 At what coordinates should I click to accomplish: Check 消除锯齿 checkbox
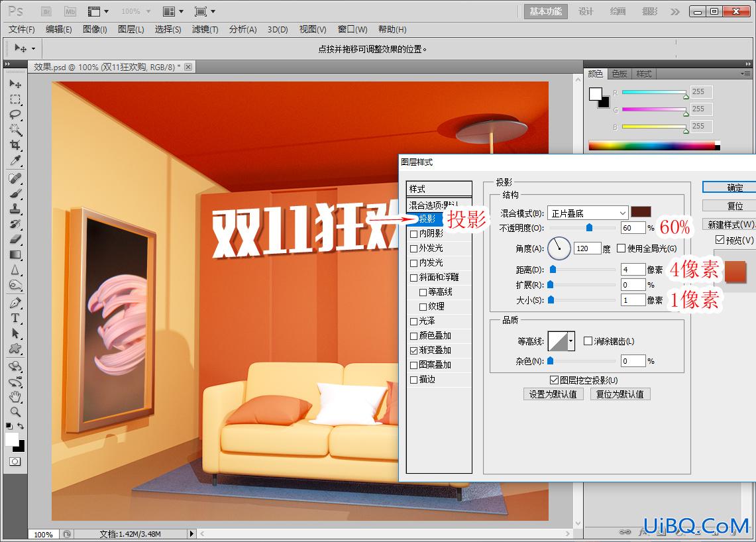click(x=588, y=341)
